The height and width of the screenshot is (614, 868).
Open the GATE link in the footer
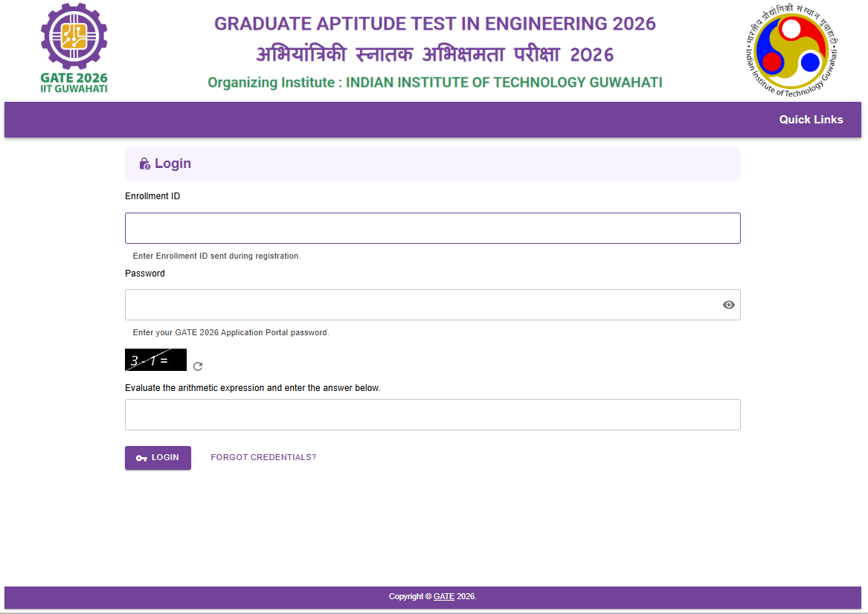443,596
